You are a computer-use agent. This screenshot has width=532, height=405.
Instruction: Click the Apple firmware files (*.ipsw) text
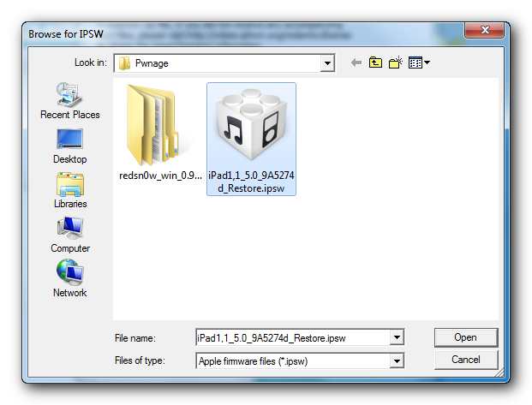pos(253,361)
